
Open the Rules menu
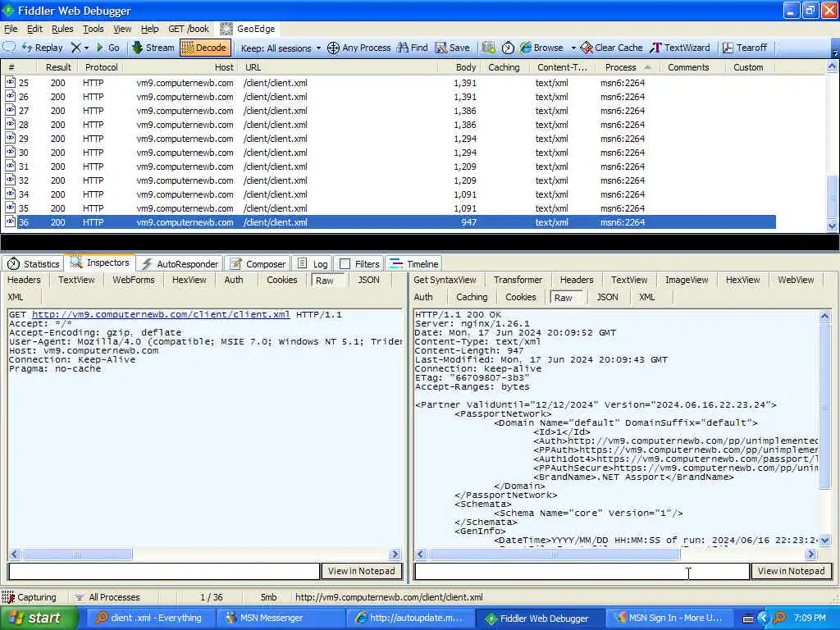point(62,29)
